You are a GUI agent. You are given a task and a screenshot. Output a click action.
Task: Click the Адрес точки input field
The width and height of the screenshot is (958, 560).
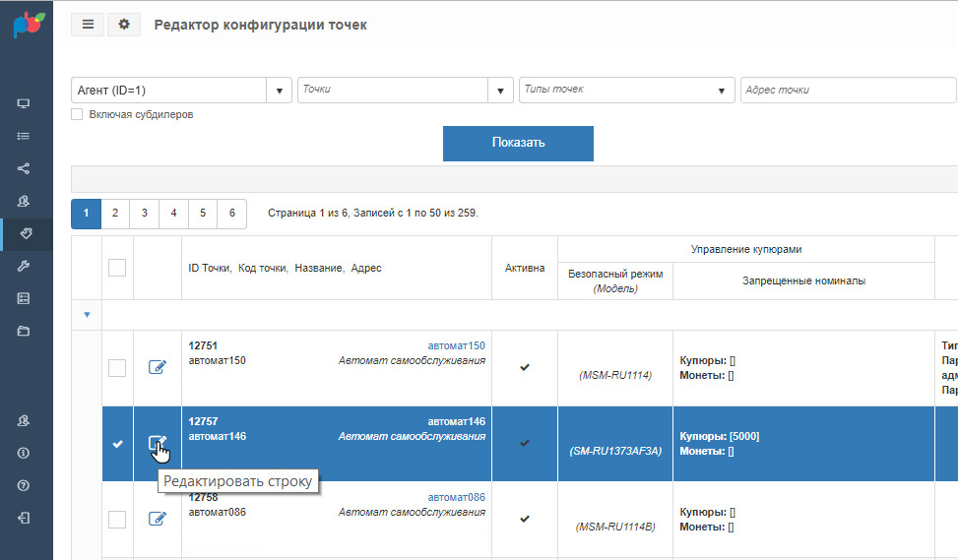pyautogui.click(x=849, y=91)
